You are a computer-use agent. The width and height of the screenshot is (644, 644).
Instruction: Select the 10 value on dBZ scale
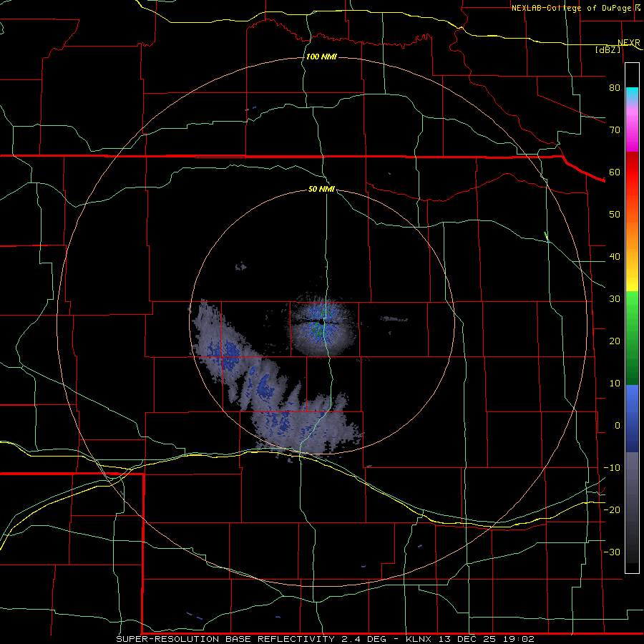615,384
